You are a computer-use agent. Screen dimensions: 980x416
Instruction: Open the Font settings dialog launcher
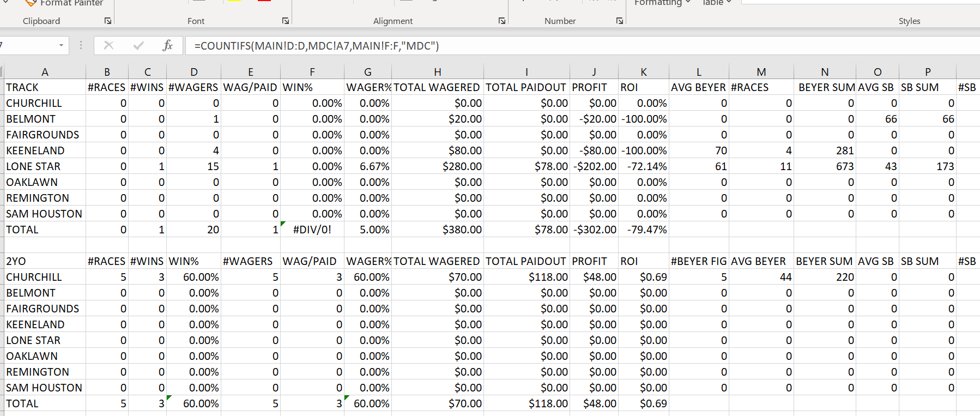point(286,21)
